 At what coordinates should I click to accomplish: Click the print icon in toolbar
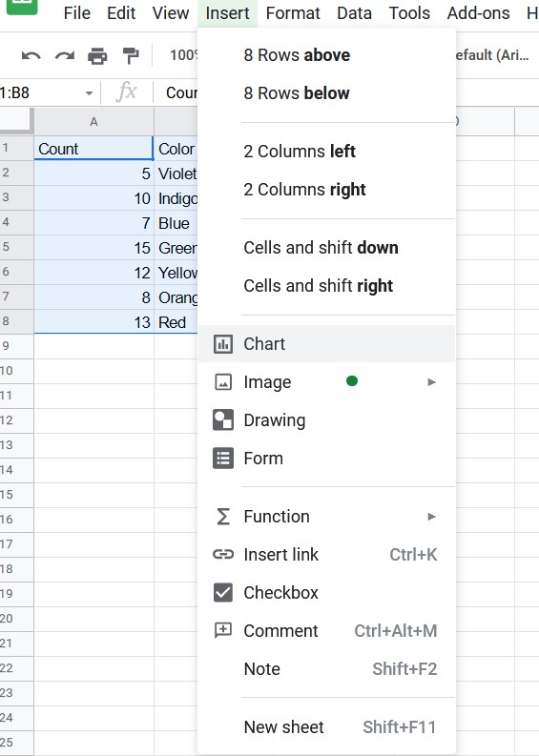click(x=97, y=56)
